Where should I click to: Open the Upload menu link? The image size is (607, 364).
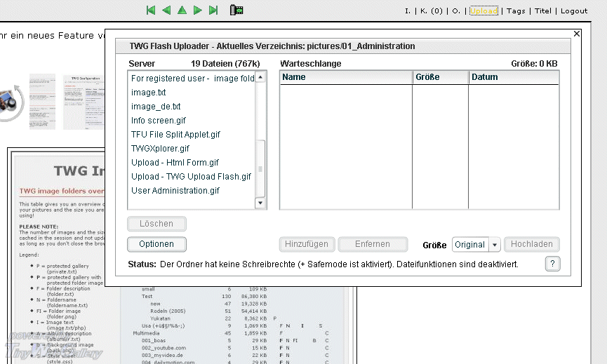pos(483,11)
